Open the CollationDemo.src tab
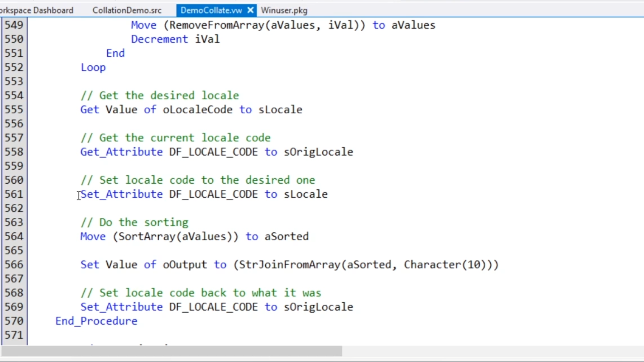The height and width of the screenshot is (362, 644). 127,10
